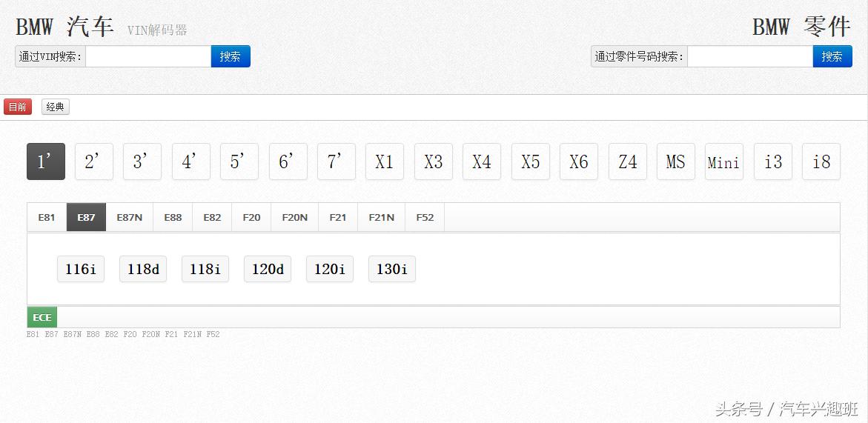This screenshot has width=868, height=423.
Task: Switch to the F21 tab
Action: click(338, 217)
